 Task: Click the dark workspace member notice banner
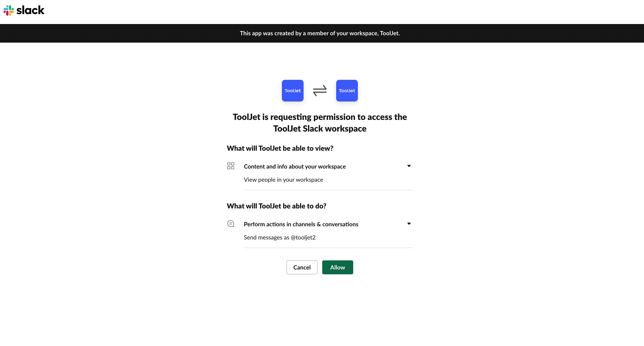point(320,33)
